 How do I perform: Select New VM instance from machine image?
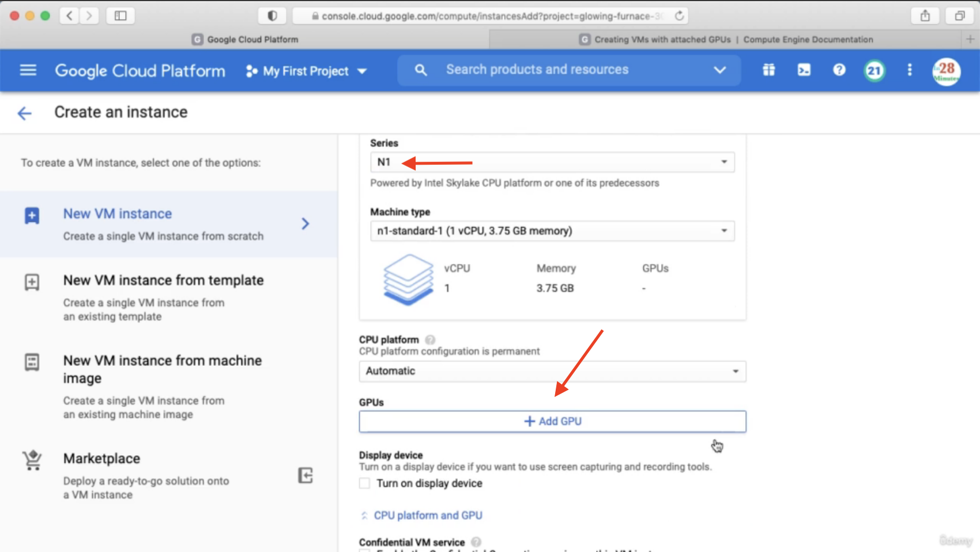[169, 387]
